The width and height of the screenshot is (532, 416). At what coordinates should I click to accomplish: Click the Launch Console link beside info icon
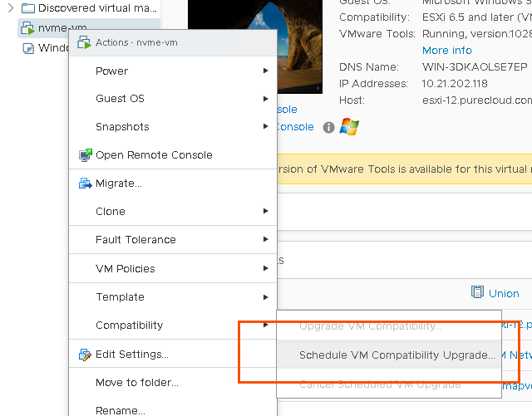tap(296, 127)
